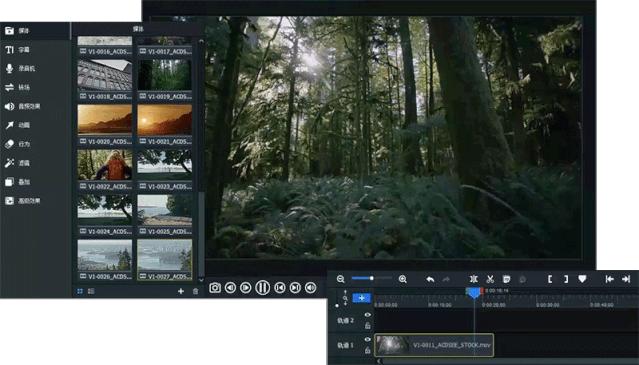Pause the preview playback
Viewport: 639px width, 365px height.
pyautogui.click(x=262, y=288)
